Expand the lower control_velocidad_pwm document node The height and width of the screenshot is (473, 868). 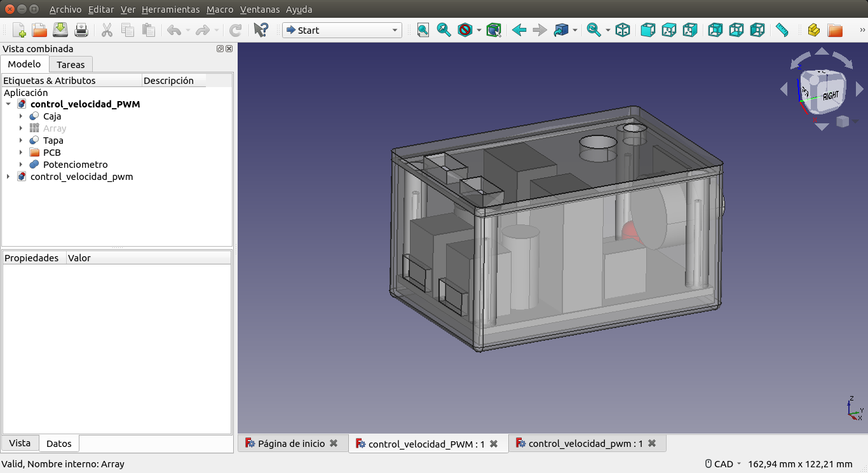coord(8,177)
